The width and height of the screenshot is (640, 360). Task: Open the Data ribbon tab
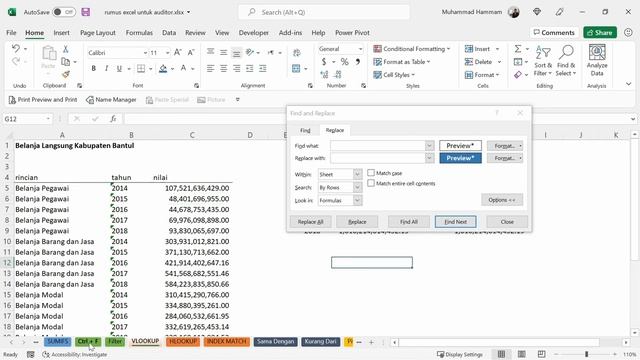click(x=169, y=33)
